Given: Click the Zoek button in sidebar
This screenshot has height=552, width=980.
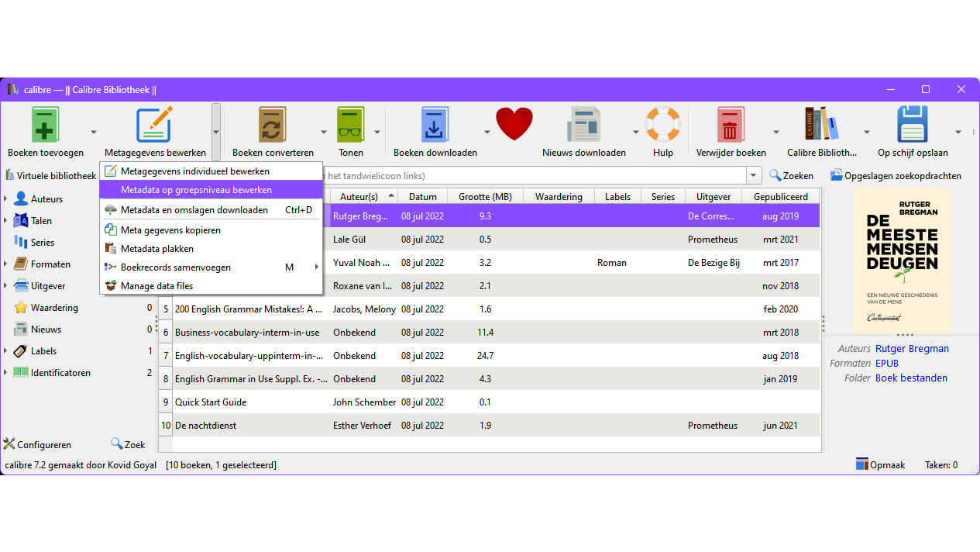Looking at the screenshot, I should point(128,444).
